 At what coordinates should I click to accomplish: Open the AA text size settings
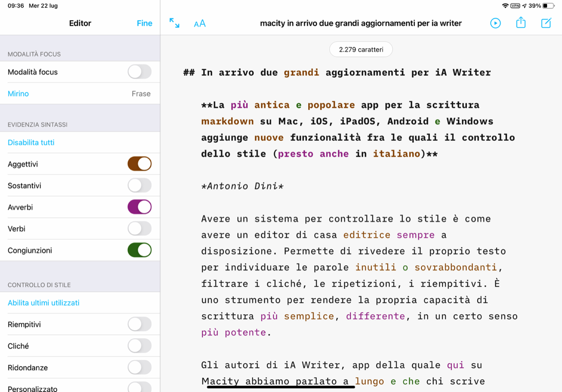pyautogui.click(x=200, y=23)
